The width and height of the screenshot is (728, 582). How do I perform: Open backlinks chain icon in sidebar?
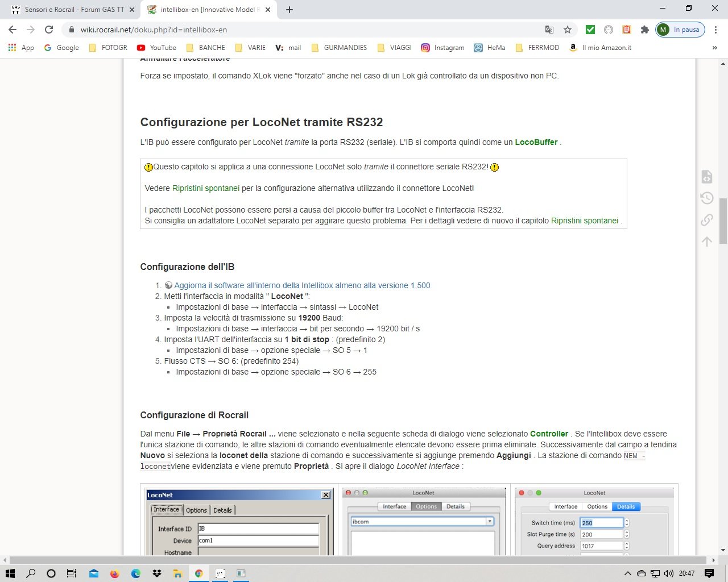(706, 220)
